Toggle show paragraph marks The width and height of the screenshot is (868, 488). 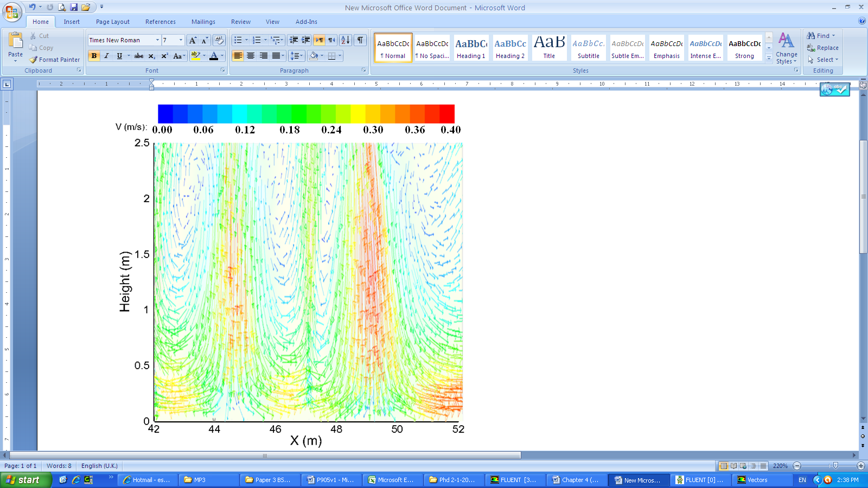[x=360, y=40]
